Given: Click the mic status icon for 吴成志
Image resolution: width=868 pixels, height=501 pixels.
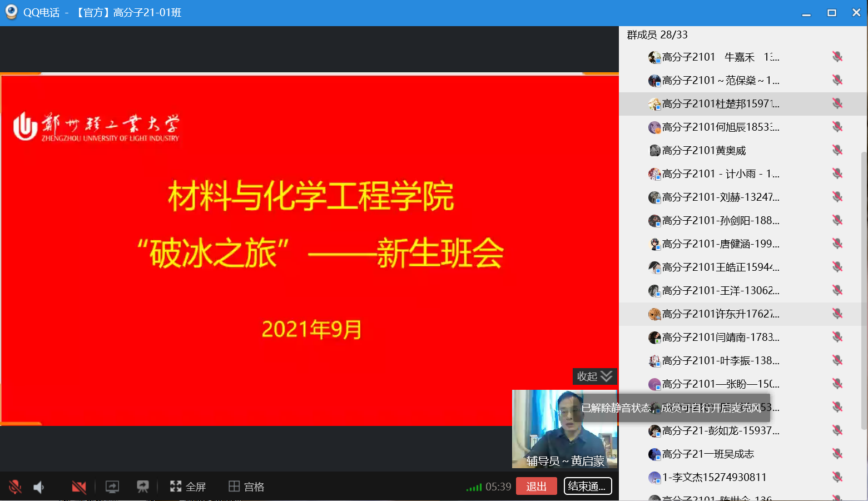Looking at the screenshot, I should coord(837,454).
